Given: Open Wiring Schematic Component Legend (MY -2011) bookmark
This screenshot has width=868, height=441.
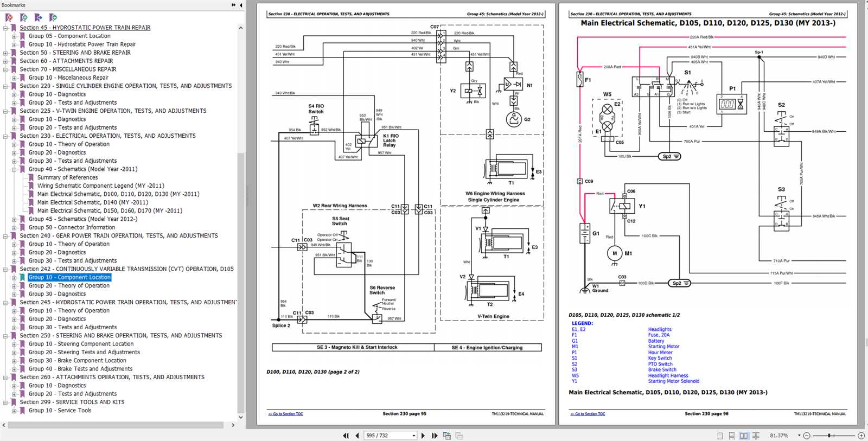Looking at the screenshot, I should click(100, 186).
